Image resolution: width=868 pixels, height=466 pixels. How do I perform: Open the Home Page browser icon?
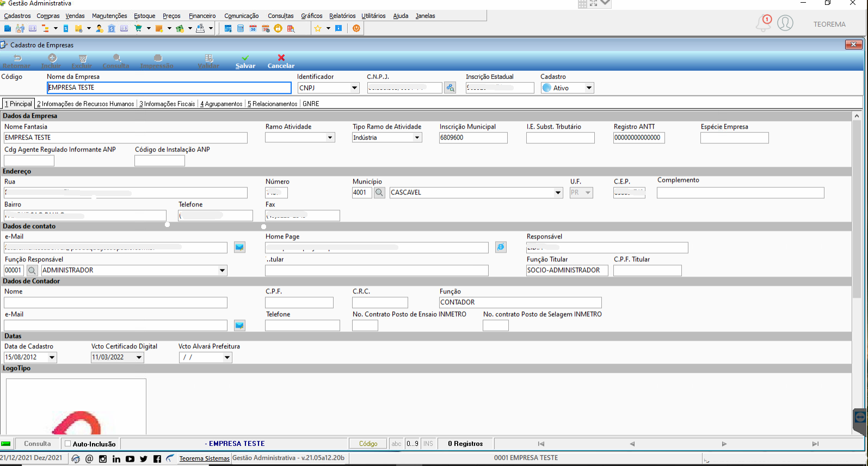pos(501,248)
